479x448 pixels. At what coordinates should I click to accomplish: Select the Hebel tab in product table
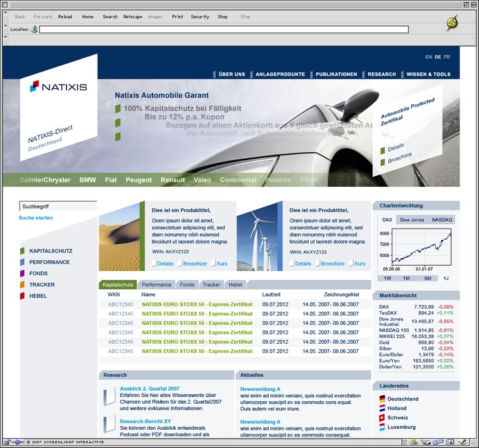pyautogui.click(x=235, y=285)
